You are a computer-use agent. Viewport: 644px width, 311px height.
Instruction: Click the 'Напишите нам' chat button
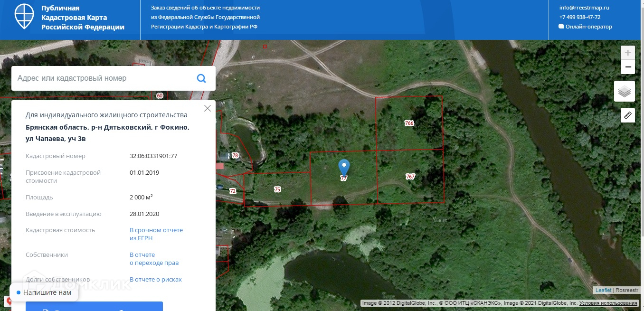click(x=44, y=292)
